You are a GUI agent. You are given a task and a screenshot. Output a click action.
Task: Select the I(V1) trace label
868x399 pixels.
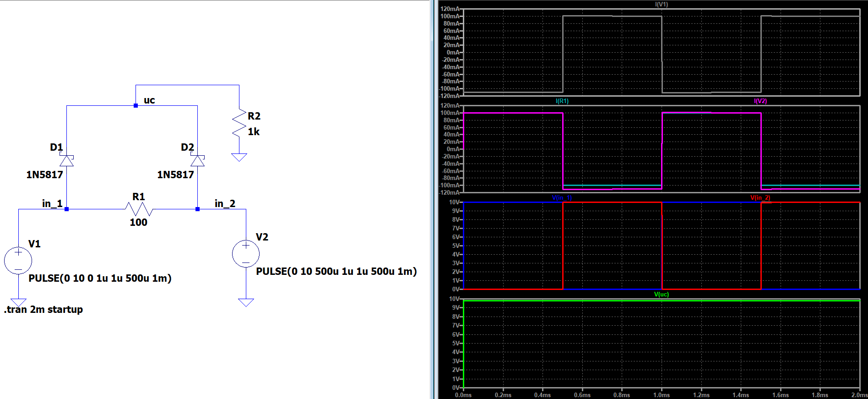tap(662, 4)
